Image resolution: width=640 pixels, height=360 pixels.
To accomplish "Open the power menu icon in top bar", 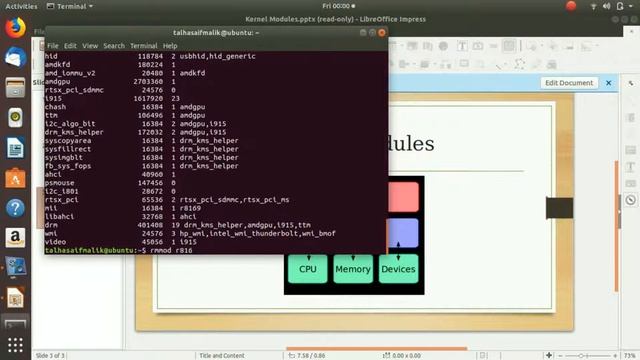I will coord(620,6).
